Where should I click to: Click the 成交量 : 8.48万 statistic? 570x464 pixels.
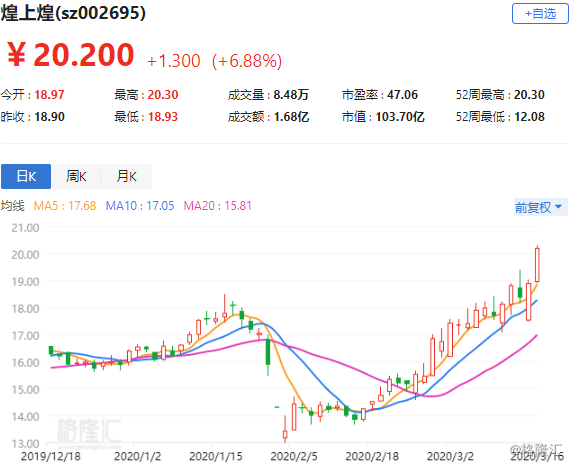tap(268, 95)
